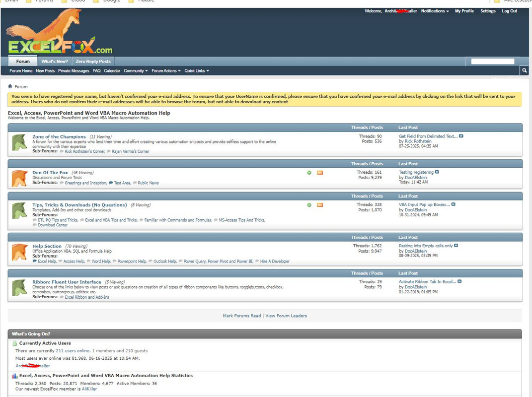Expand the Forum Actions menu
532x397 pixels.
click(x=166, y=71)
